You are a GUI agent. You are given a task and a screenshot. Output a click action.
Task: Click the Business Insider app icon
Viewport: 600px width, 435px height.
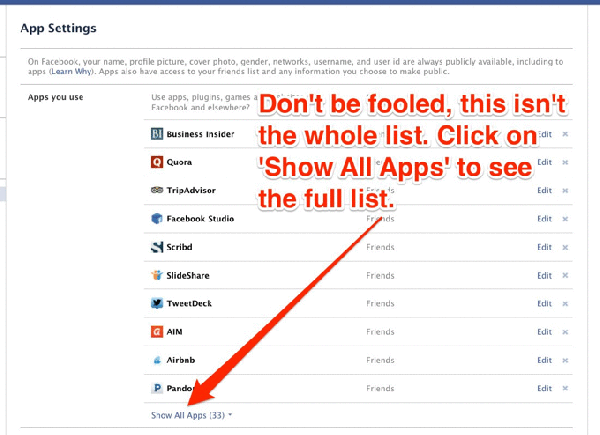(157, 134)
